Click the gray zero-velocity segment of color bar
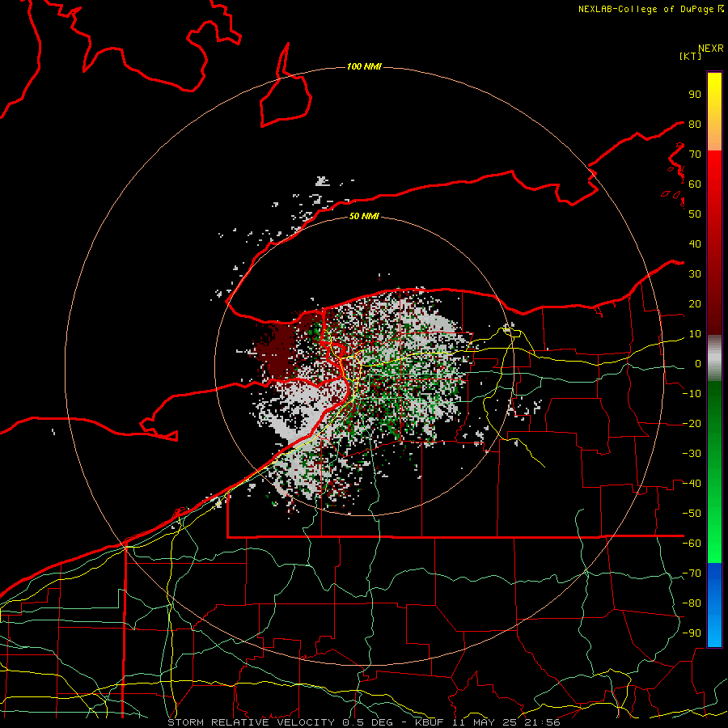728x728 pixels. point(714,358)
